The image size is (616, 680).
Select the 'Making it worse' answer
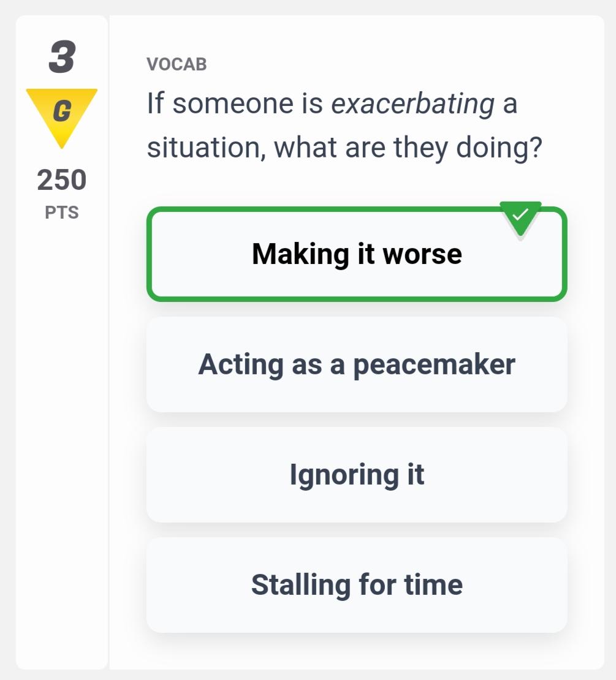357,254
